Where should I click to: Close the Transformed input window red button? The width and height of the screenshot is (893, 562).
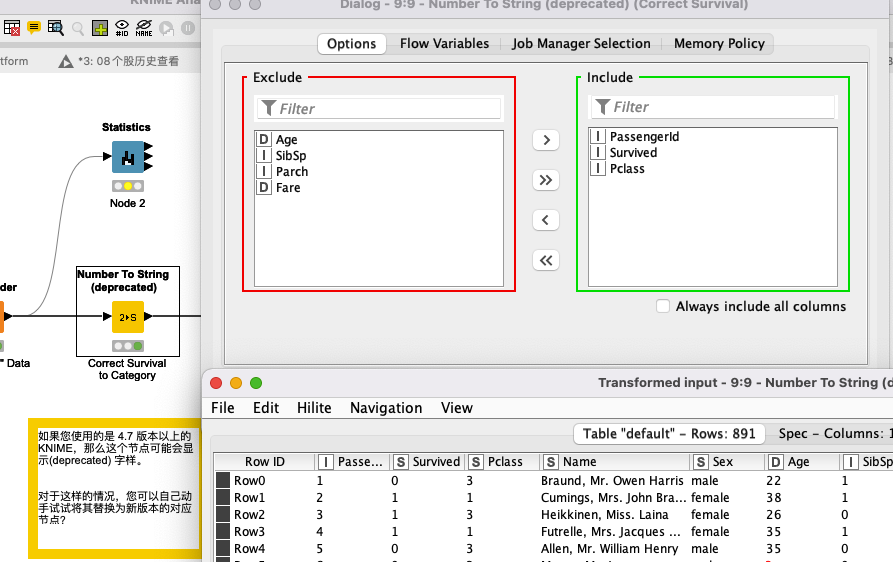coord(216,383)
